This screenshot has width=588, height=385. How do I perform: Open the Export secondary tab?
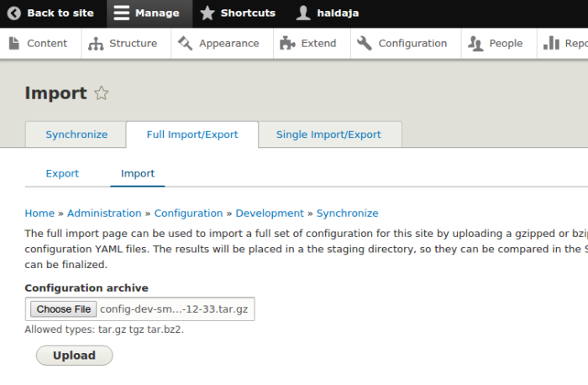point(62,174)
